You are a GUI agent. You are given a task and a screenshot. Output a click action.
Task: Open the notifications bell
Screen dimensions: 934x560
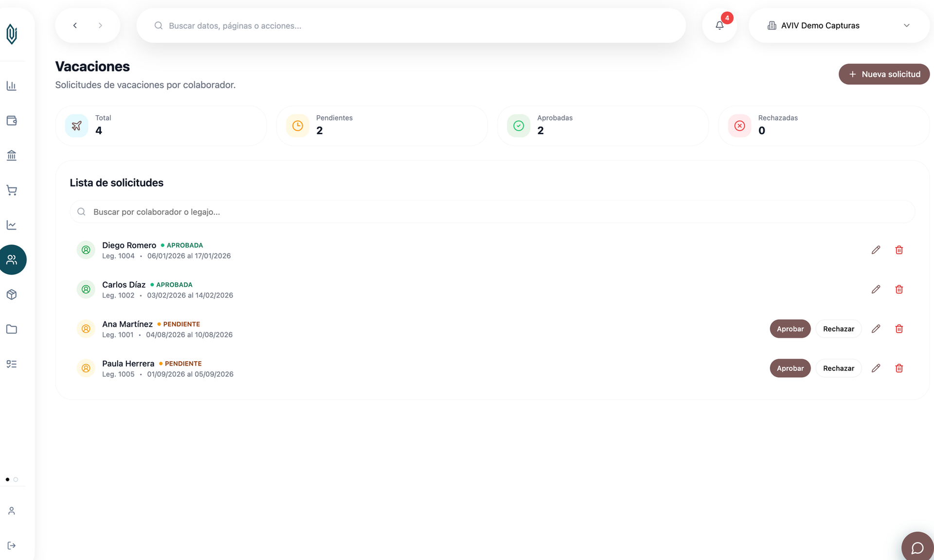[x=719, y=25]
